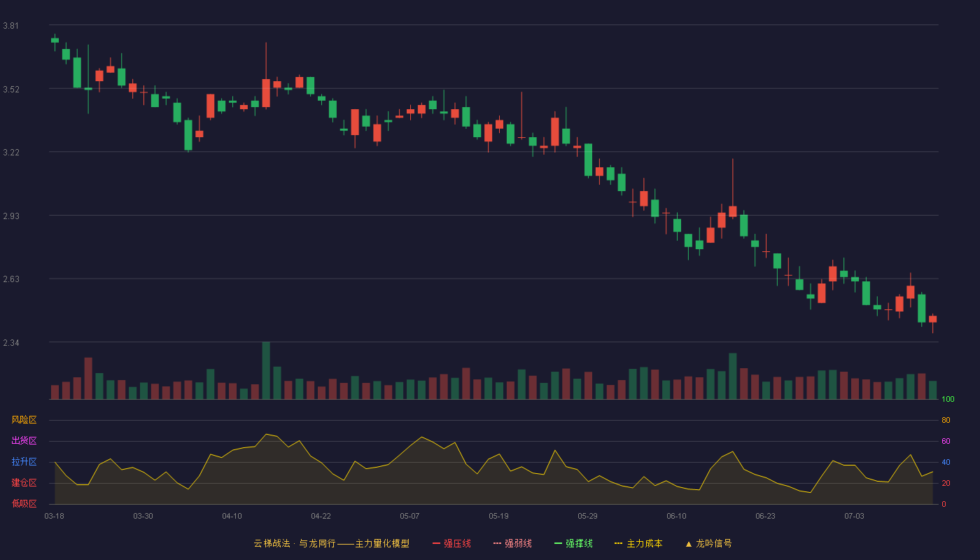Click the orange 80 indicator scale label

[946, 420]
